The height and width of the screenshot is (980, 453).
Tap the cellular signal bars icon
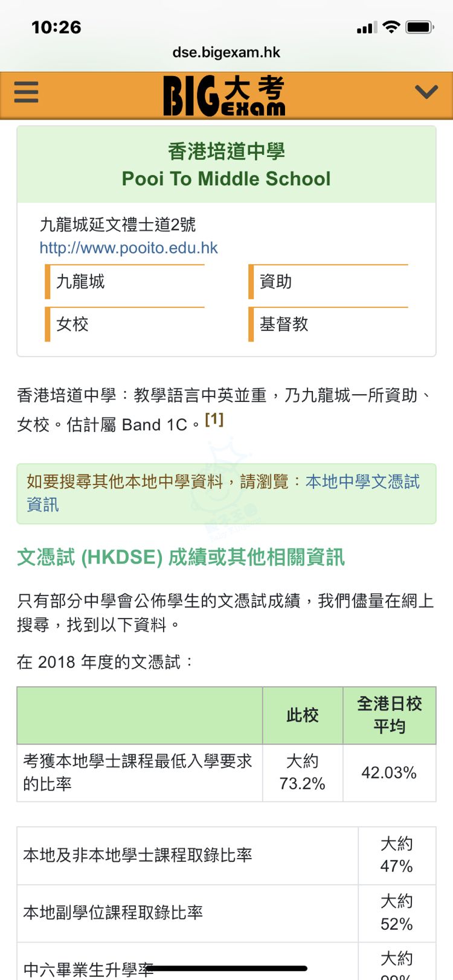(x=367, y=28)
